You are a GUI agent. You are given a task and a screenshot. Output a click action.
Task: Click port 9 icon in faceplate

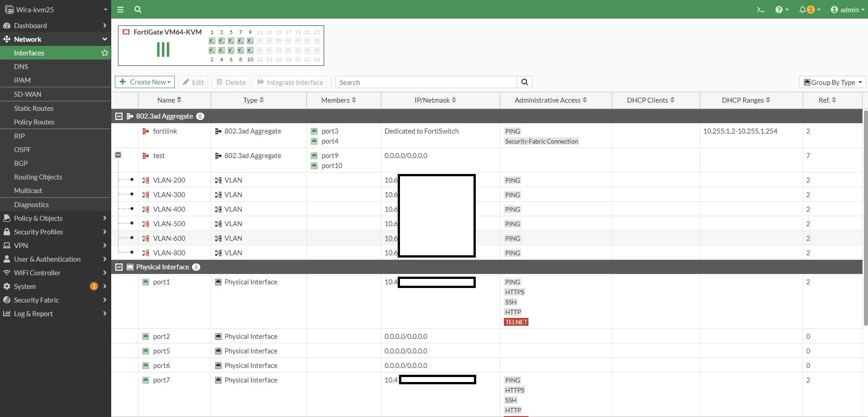pos(250,41)
